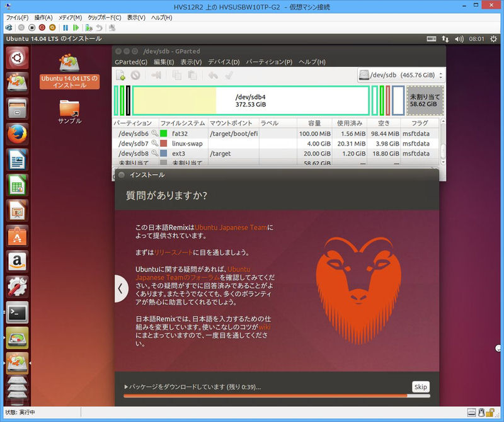
Task: Open the Hyper-V メディア(M) menu
Action: point(69,18)
